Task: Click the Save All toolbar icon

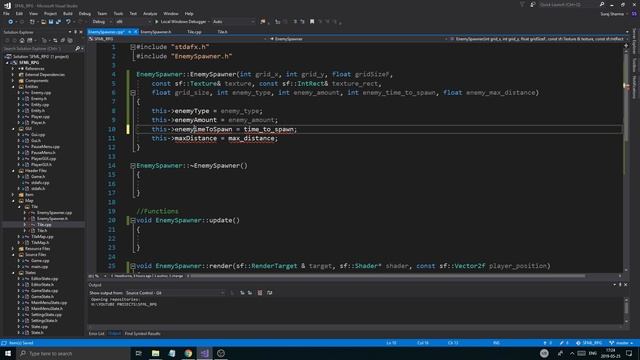Action: point(58,22)
